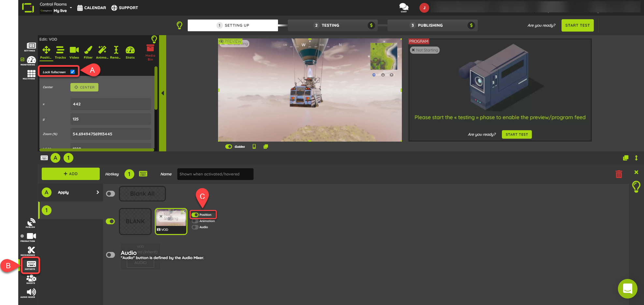Open the Guests panel in the sidebar
The width and height of the screenshot is (644, 305).
pos(31,279)
